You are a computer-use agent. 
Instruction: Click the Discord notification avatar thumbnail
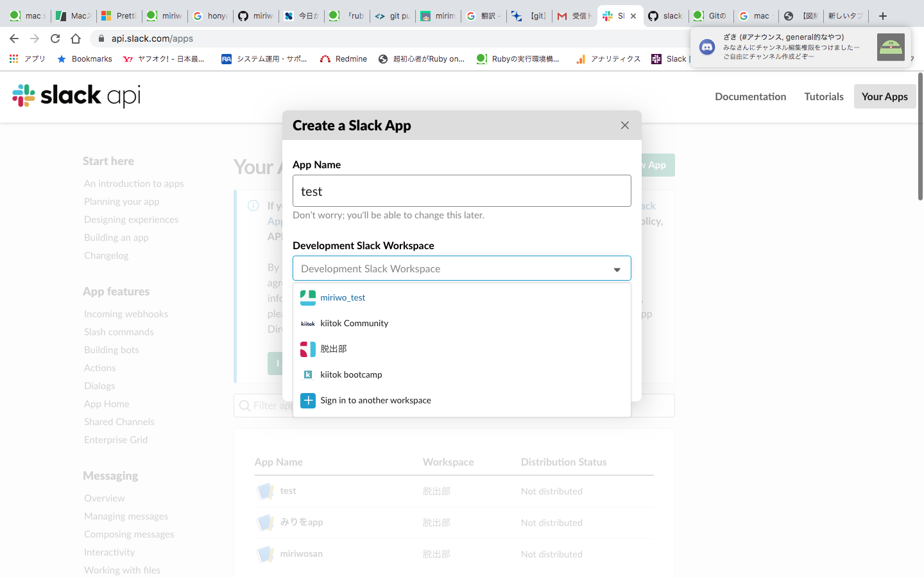pyautogui.click(x=891, y=47)
